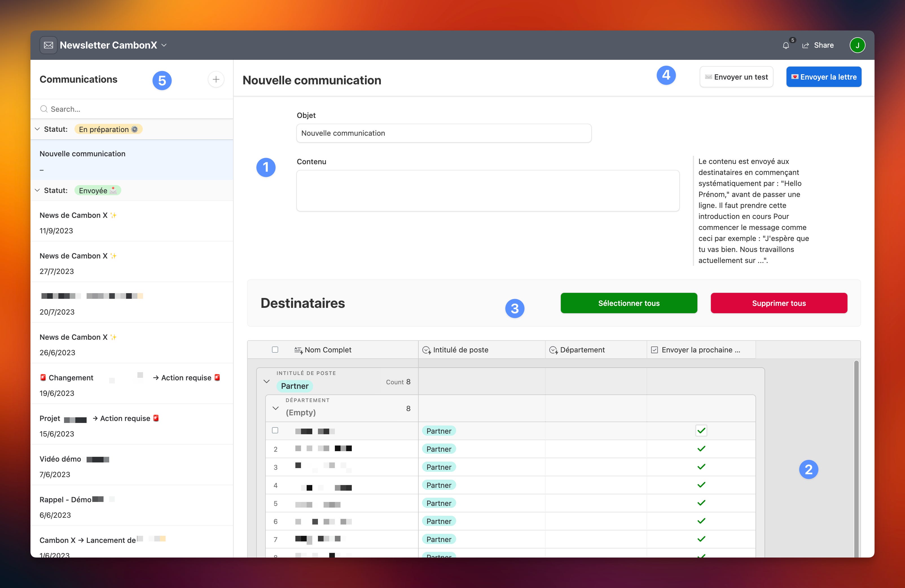
Task: Toggle header select-all checkbox in recipients table
Action: click(x=275, y=350)
